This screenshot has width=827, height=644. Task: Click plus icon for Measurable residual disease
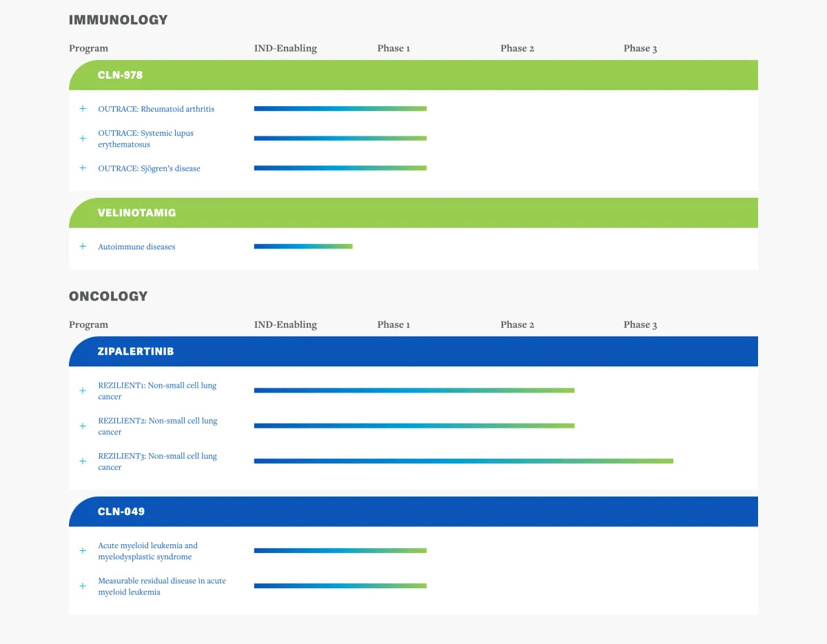click(83, 586)
